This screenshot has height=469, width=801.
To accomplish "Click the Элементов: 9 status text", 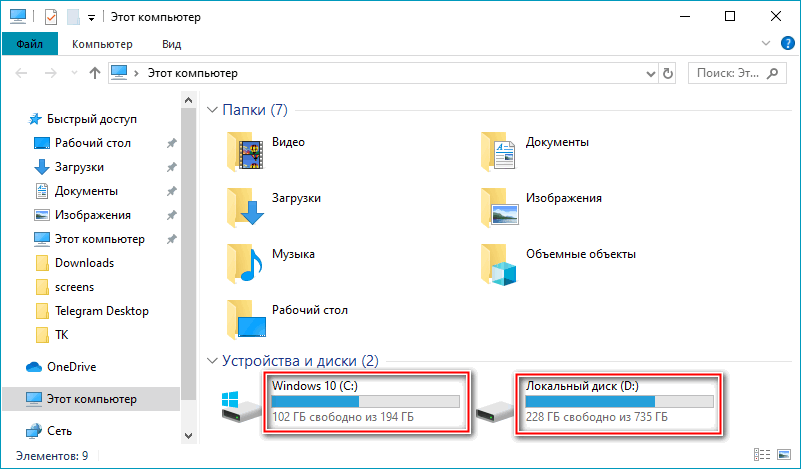I will click(52, 455).
